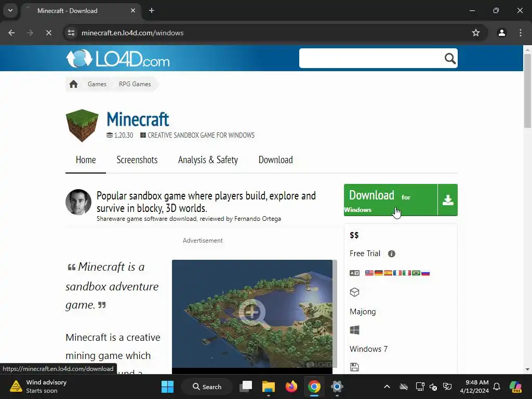This screenshot has height=399, width=532.
Task: Open File Explorer from the taskbar
Action: coord(269,387)
